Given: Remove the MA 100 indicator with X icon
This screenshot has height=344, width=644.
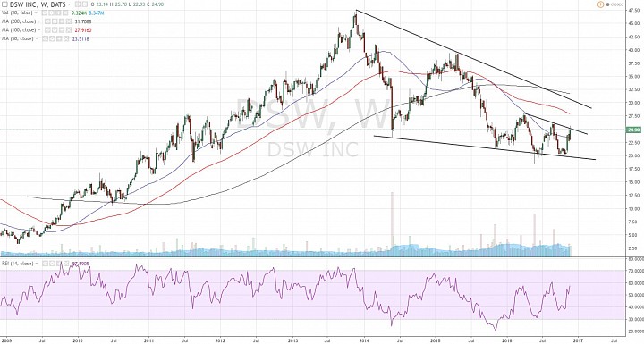Looking at the screenshot, I should click(x=69, y=30).
